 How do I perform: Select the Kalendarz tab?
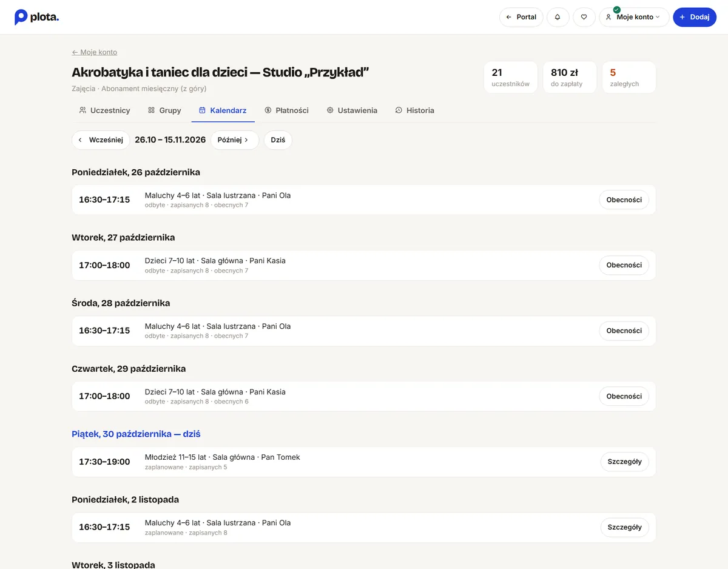coord(223,110)
